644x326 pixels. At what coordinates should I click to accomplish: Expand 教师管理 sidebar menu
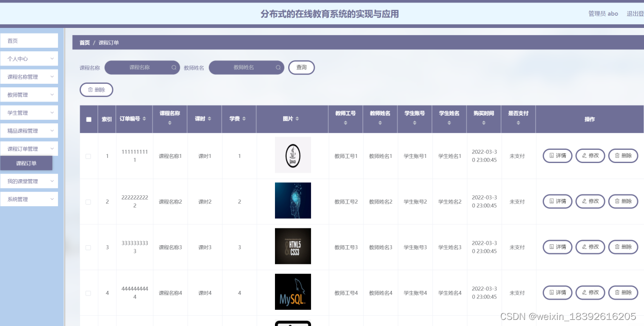coord(29,95)
